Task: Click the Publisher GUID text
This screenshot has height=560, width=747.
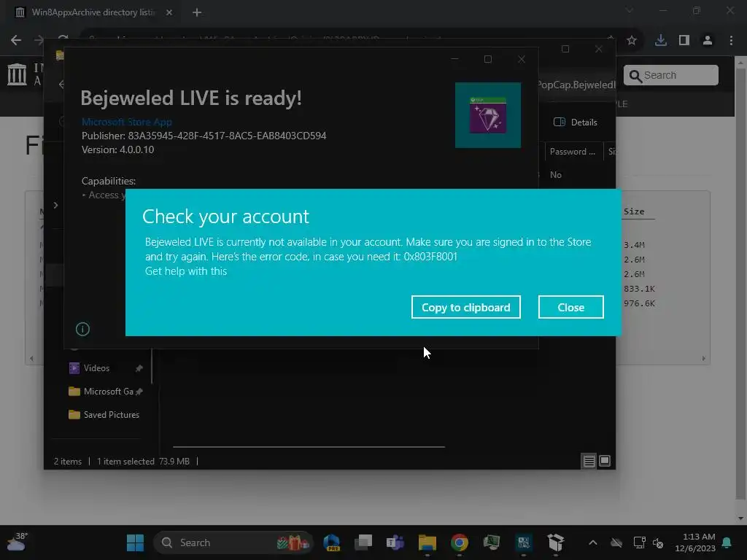Action: click(204, 136)
